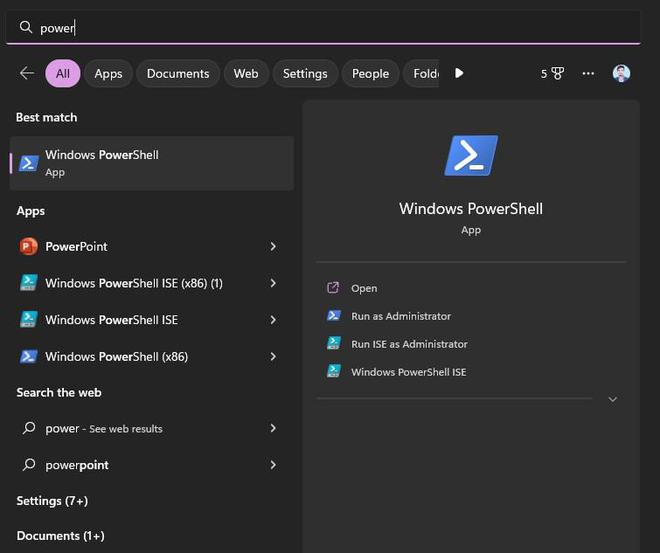Select the 'powerpoint' web suggestion
Viewport: 660px width, 553px height.
pos(152,465)
